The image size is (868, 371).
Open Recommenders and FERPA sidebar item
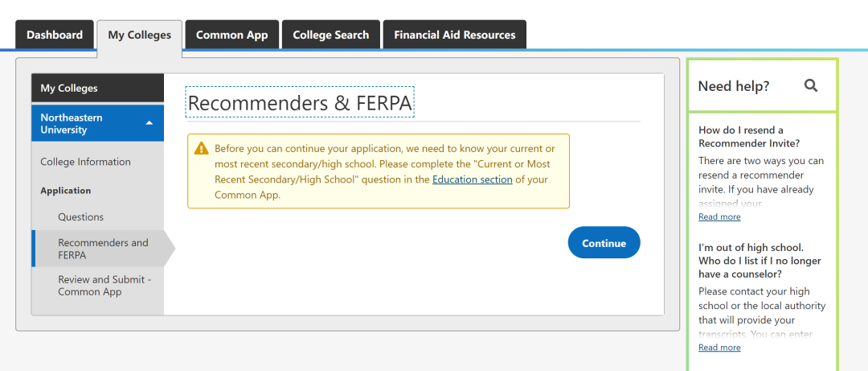103,249
